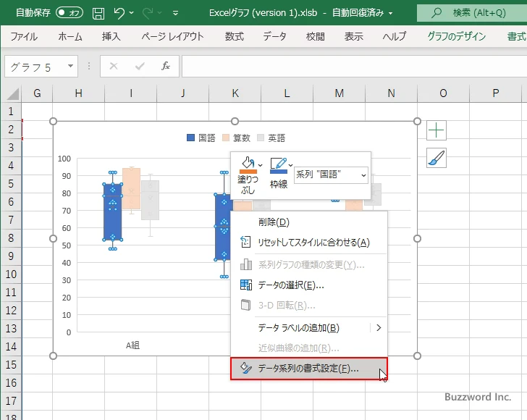Select row header 16

[x=11, y=382]
